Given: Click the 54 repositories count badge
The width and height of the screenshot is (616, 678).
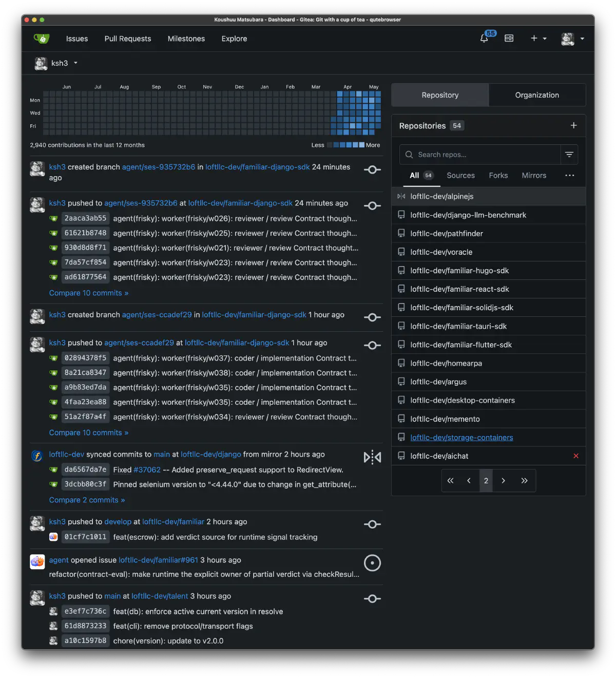Looking at the screenshot, I should pyautogui.click(x=457, y=126).
